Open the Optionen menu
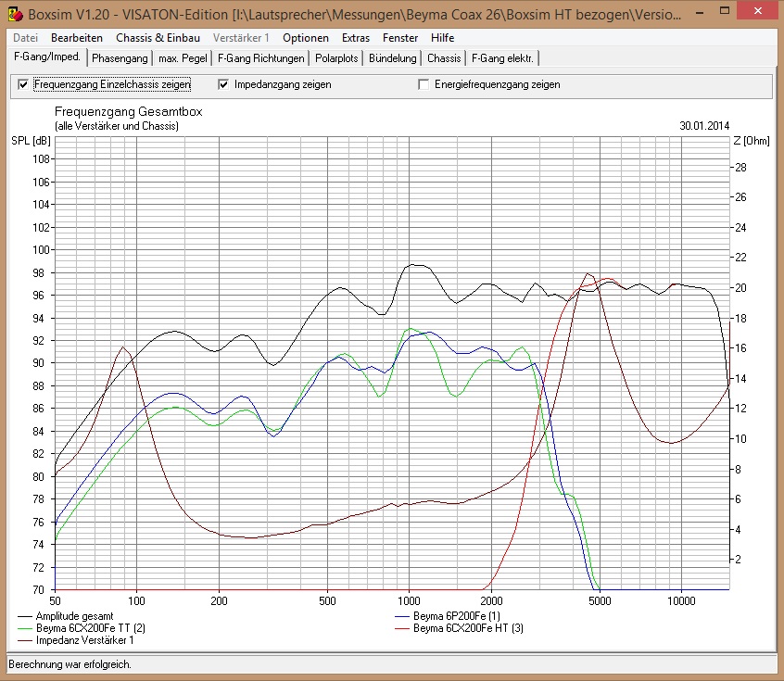Viewport: 784px width, 681px height. [306, 38]
